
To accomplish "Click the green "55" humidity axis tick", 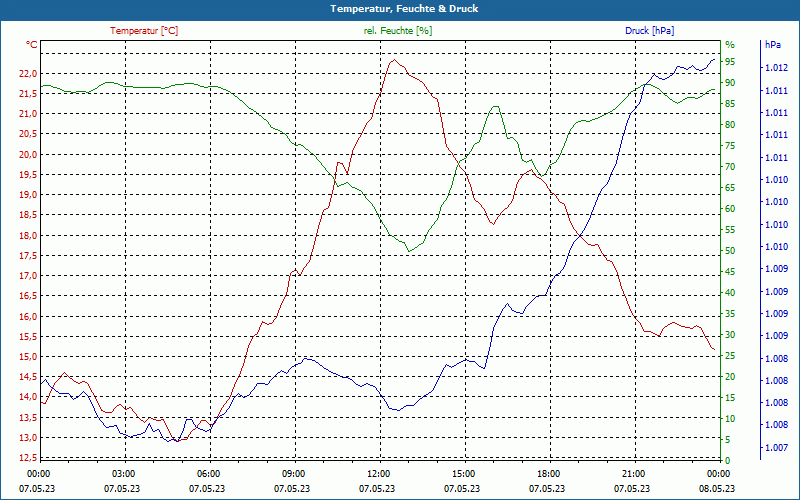I will [730, 230].
